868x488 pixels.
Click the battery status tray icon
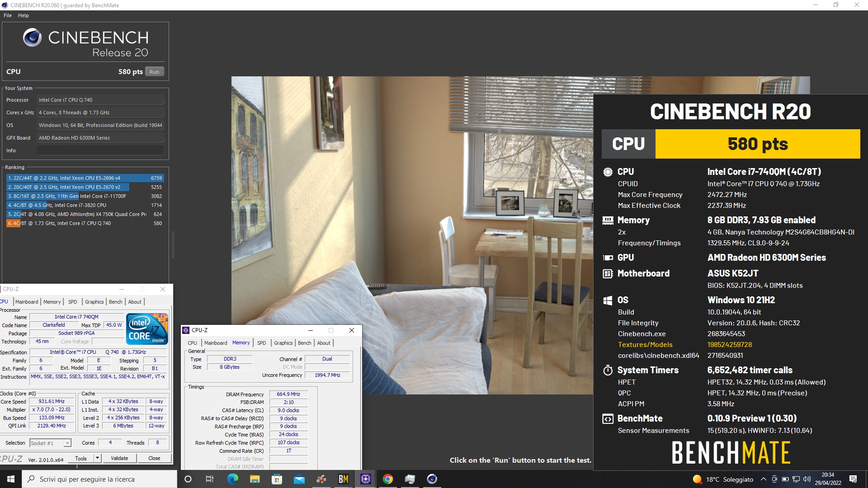pos(785,479)
